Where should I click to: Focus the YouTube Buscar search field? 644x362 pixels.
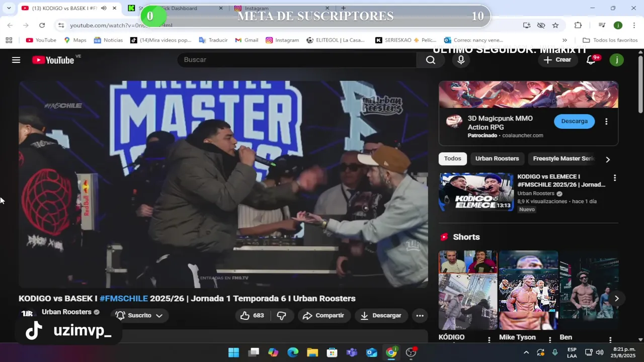point(297,60)
